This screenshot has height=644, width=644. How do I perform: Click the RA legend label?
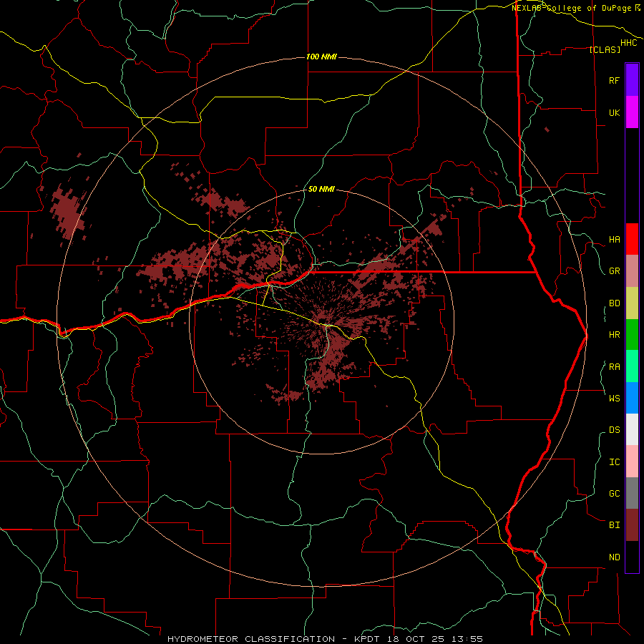(x=614, y=367)
